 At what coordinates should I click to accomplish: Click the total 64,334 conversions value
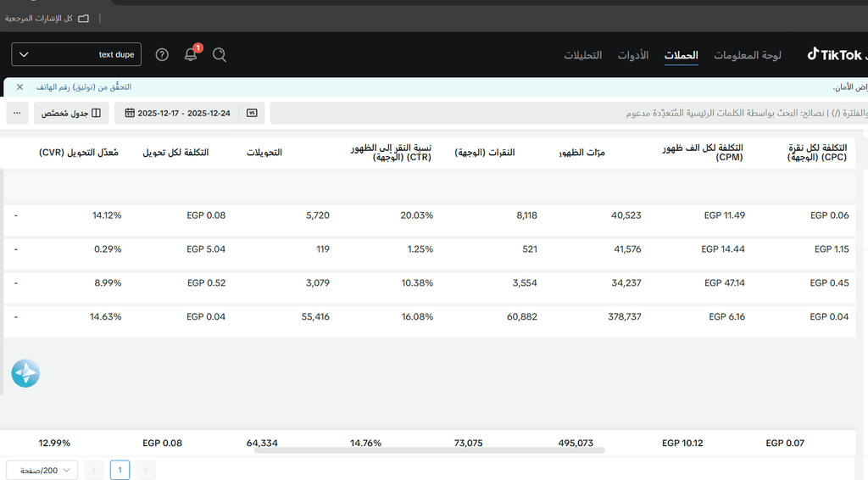click(262, 443)
